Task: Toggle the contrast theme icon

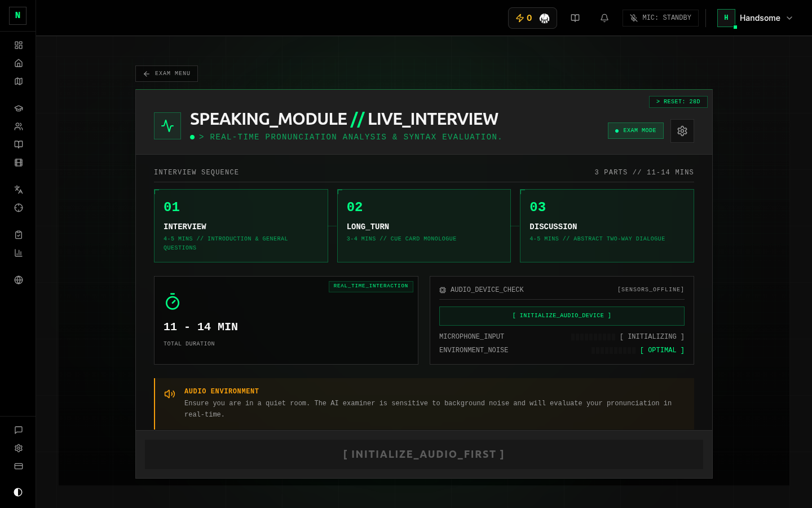Action: [x=18, y=492]
